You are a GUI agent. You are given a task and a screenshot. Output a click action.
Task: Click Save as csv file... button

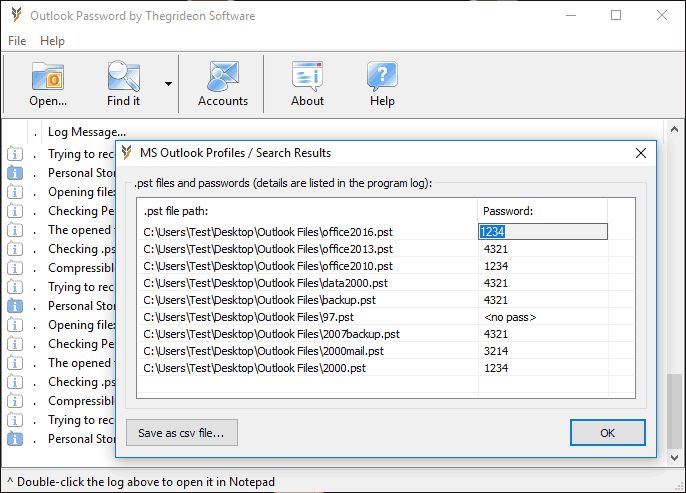[x=182, y=433]
